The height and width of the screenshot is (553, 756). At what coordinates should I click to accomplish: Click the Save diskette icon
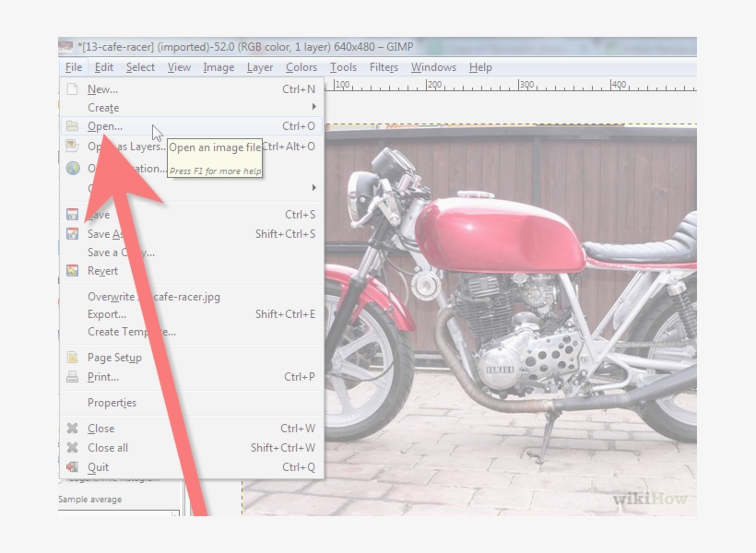pos(73,215)
